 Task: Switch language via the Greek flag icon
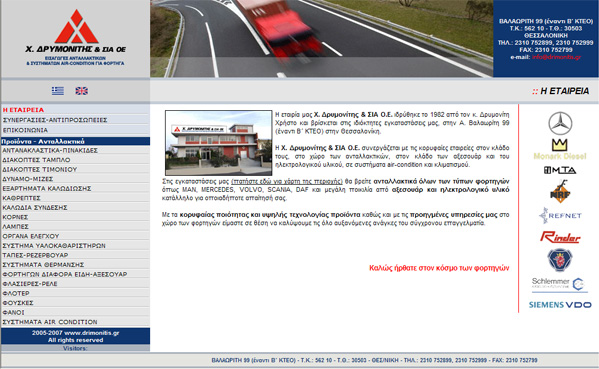click(x=58, y=91)
